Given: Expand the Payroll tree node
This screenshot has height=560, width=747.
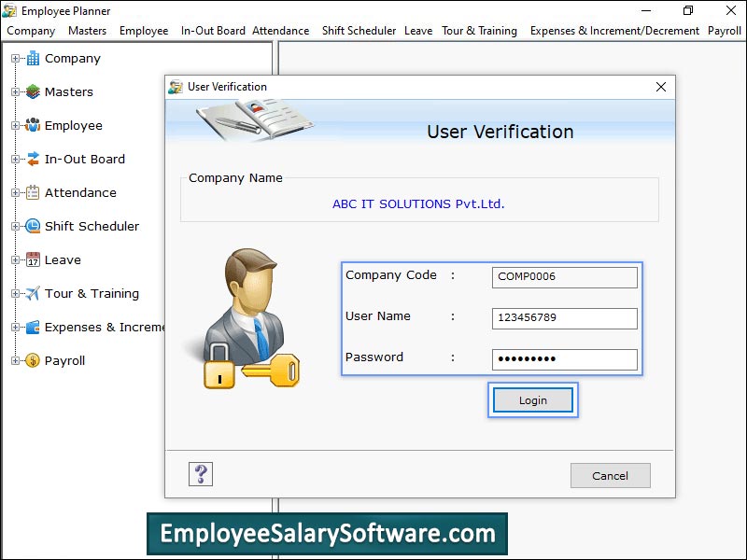Looking at the screenshot, I should tap(15, 360).
